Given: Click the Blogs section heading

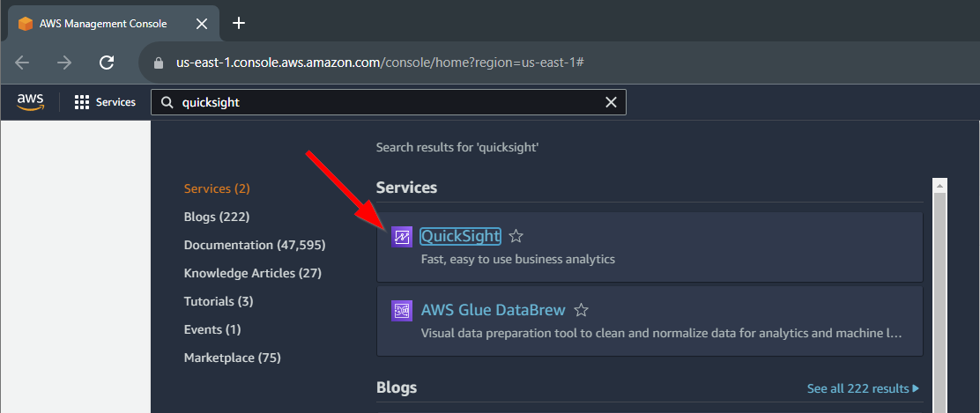Looking at the screenshot, I should coord(397,387).
